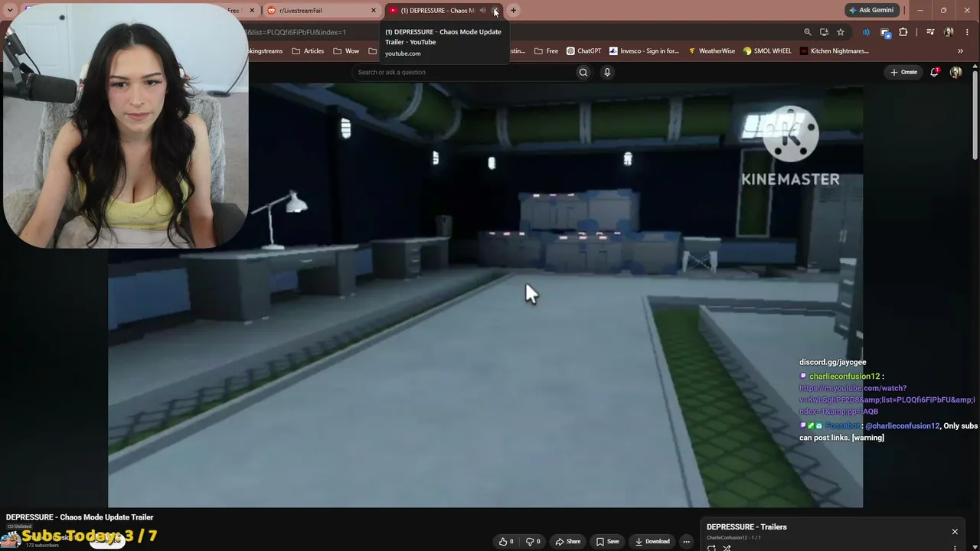980x551 pixels.
Task: Start YouTube voice search with microphone
Action: (x=607, y=73)
